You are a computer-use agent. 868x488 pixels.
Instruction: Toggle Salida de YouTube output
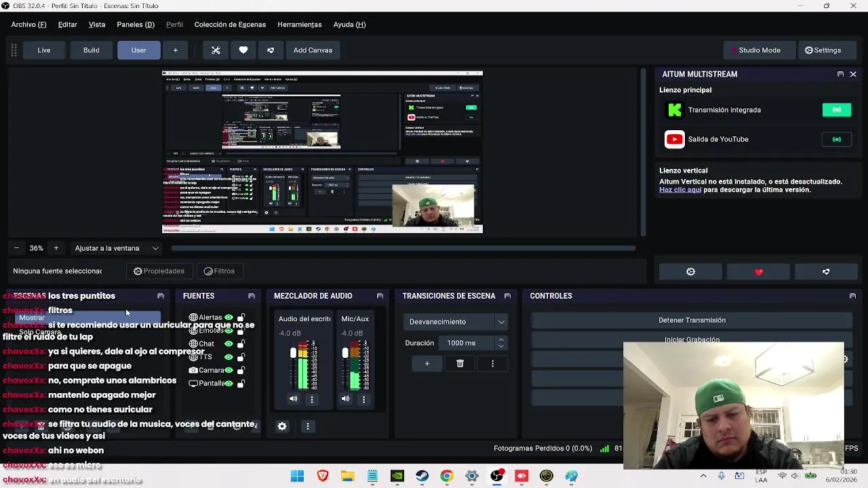[x=837, y=139]
